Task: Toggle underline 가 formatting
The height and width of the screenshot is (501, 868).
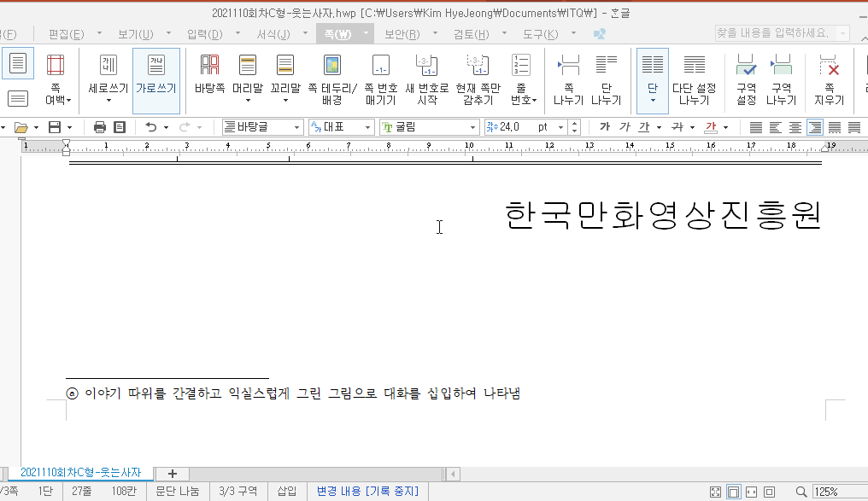Action: 644,127
